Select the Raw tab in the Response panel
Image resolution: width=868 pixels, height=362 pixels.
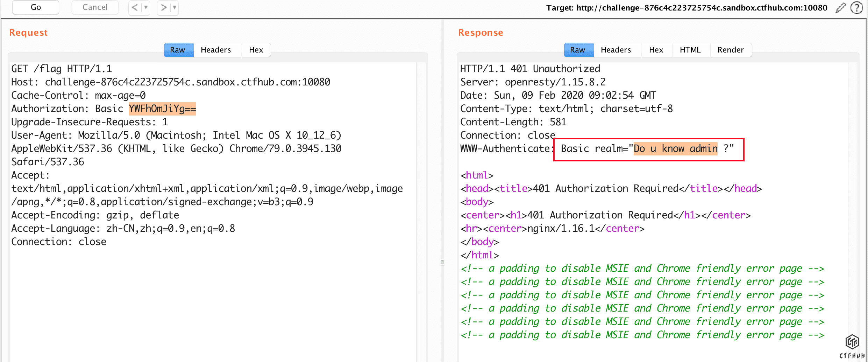coord(579,50)
